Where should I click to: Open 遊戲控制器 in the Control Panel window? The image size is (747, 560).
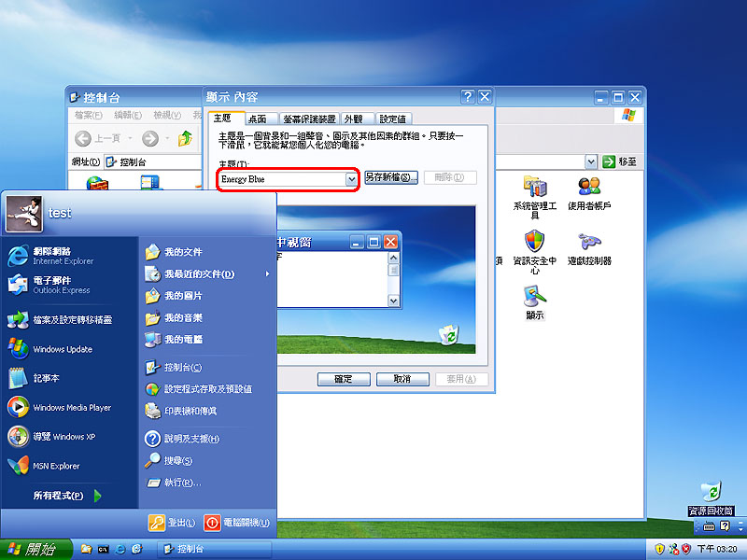tap(589, 248)
